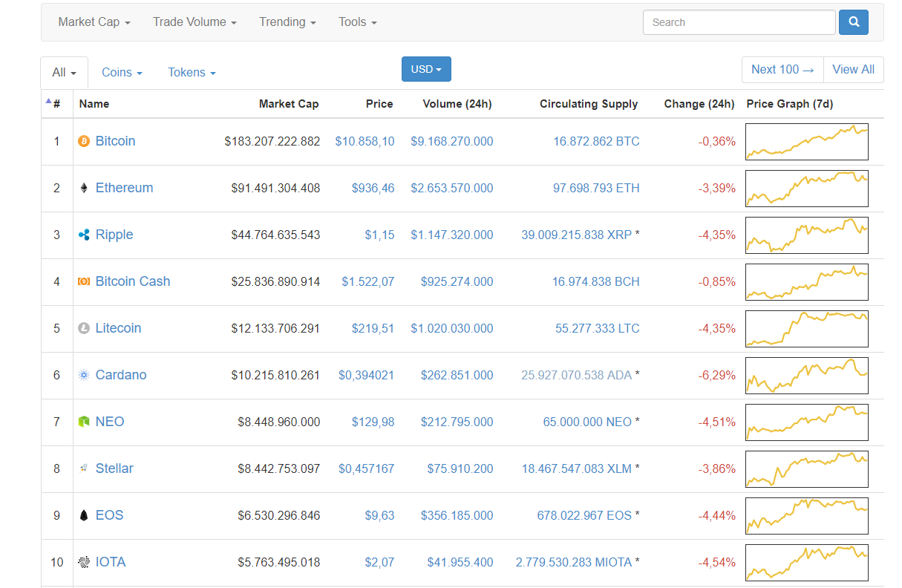Open Bitcoin 7d price graph
This screenshot has height=588, width=902.
807,142
